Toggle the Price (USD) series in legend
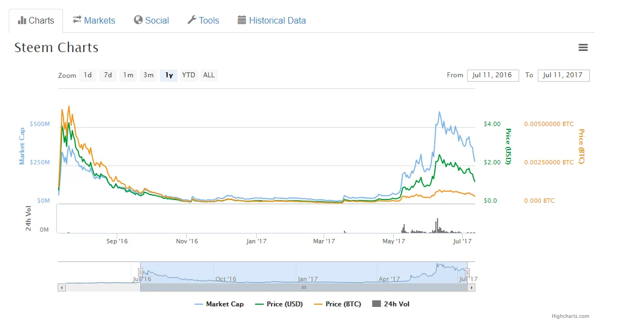 pyautogui.click(x=279, y=304)
